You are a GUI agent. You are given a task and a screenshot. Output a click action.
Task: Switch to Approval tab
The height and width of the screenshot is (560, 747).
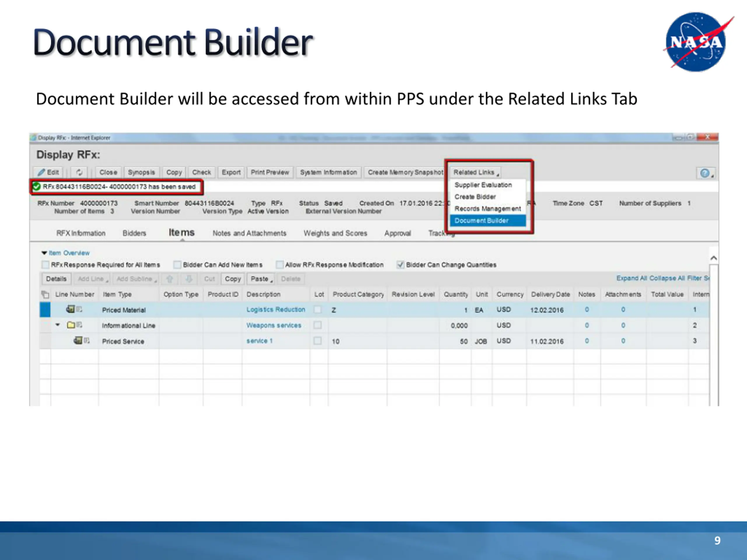(x=398, y=233)
